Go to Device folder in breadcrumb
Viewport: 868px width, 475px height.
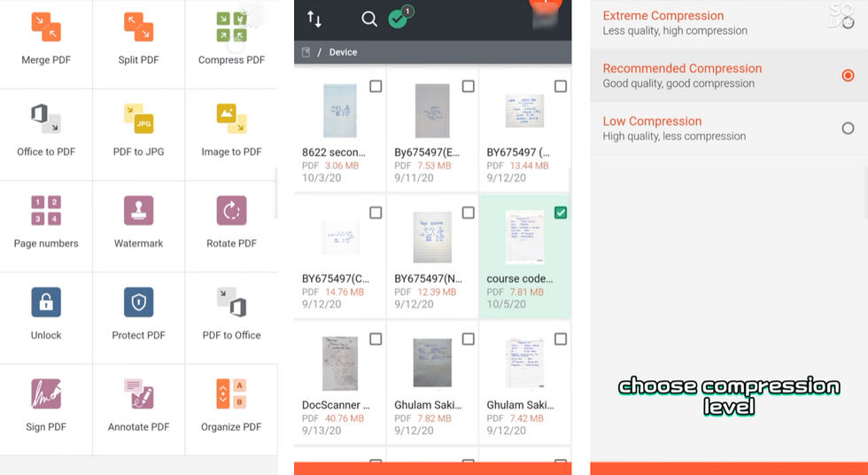pyautogui.click(x=344, y=52)
